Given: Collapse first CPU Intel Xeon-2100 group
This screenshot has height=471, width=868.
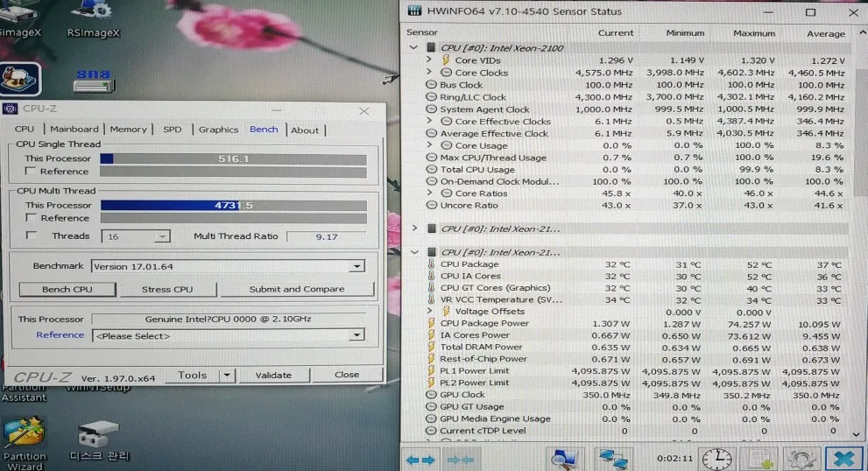Looking at the screenshot, I should [x=413, y=47].
